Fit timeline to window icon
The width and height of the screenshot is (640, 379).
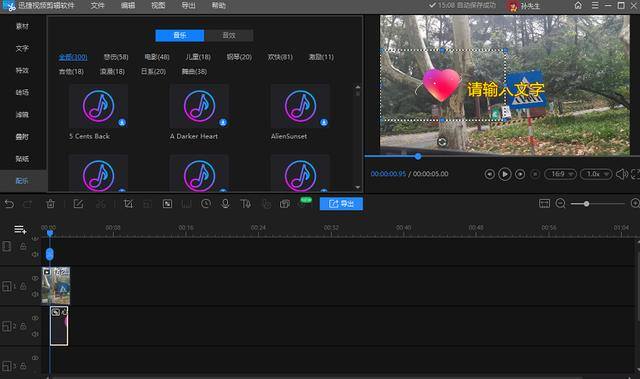544,203
